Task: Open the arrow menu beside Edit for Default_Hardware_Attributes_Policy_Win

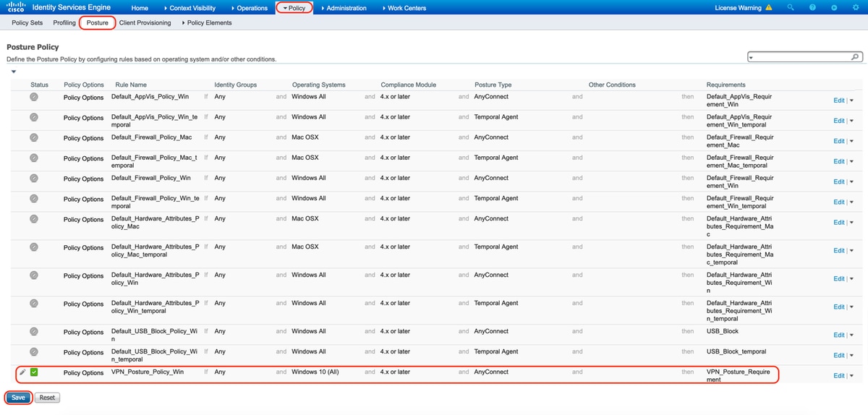Action: (851, 279)
